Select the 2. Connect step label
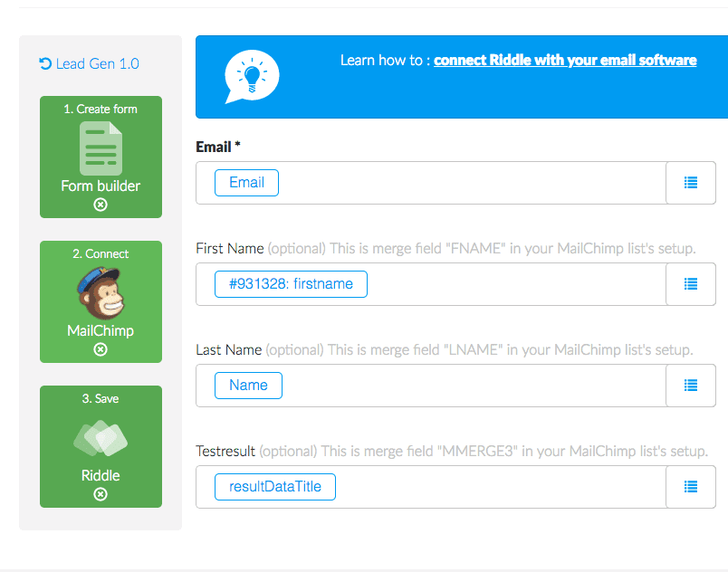This screenshot has height=572, width=728. tap(101, 253)
